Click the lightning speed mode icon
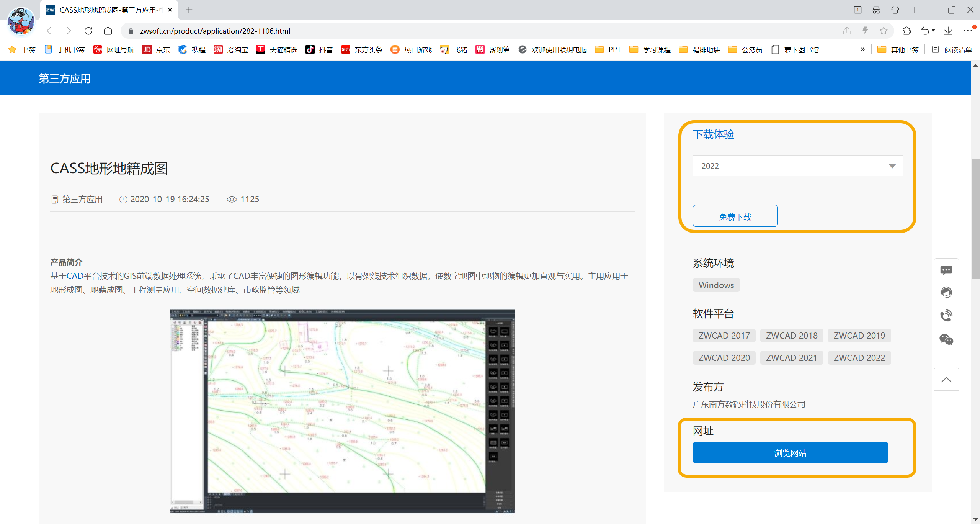Image resolution: width=980 pixels, height=524 pixels. [x=865, y=31]
